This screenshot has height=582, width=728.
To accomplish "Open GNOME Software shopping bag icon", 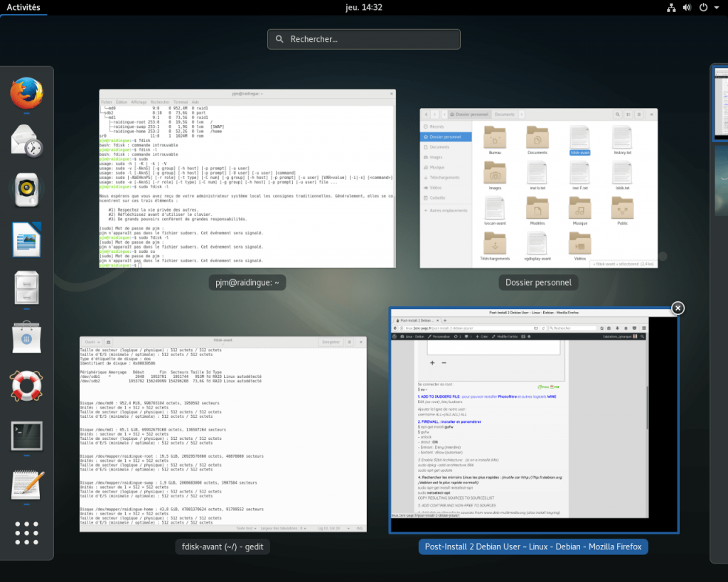I will [x=26, y=337].
